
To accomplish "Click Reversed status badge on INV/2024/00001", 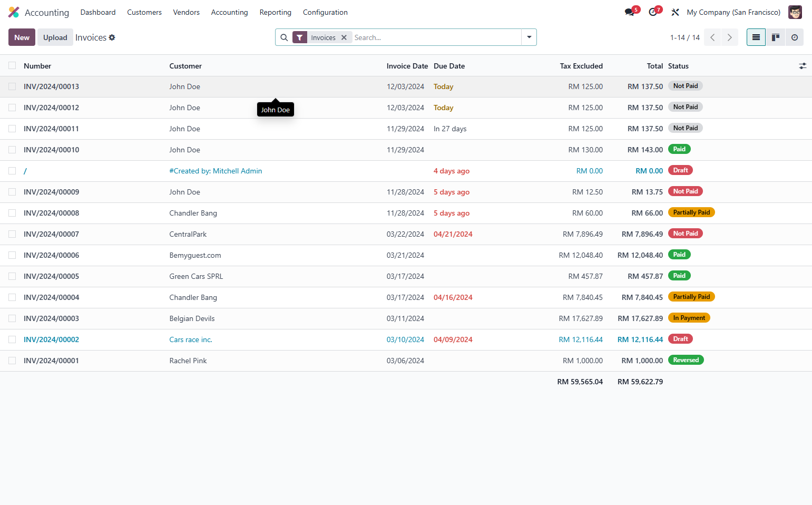I will [686, 360].
